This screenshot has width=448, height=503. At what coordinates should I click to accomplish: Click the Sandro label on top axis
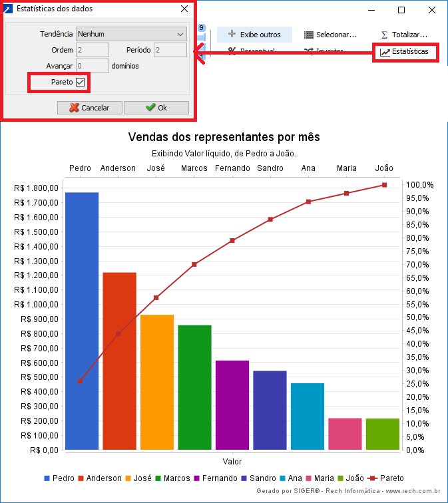(x=270, y=168)
